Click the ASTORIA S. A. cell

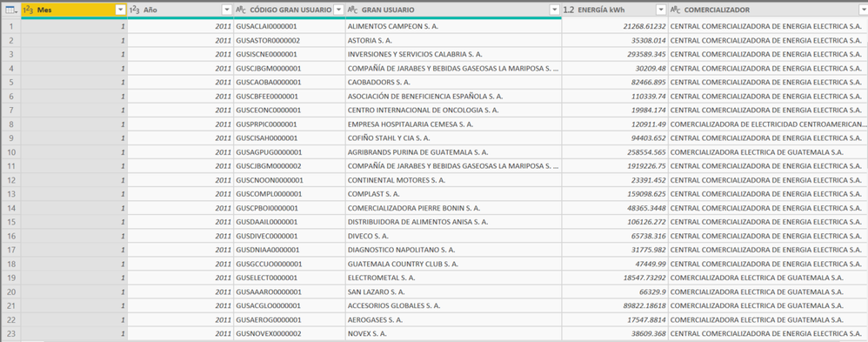(453, 40)
